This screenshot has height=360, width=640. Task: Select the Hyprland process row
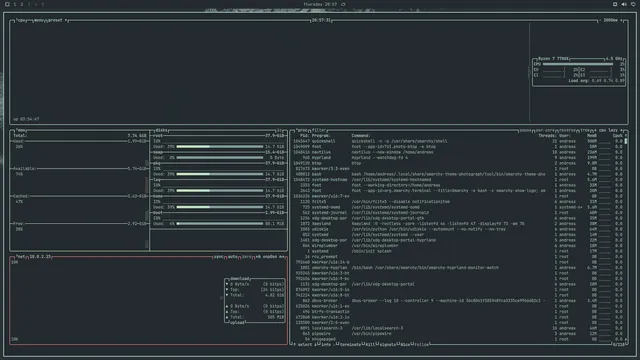458,158
